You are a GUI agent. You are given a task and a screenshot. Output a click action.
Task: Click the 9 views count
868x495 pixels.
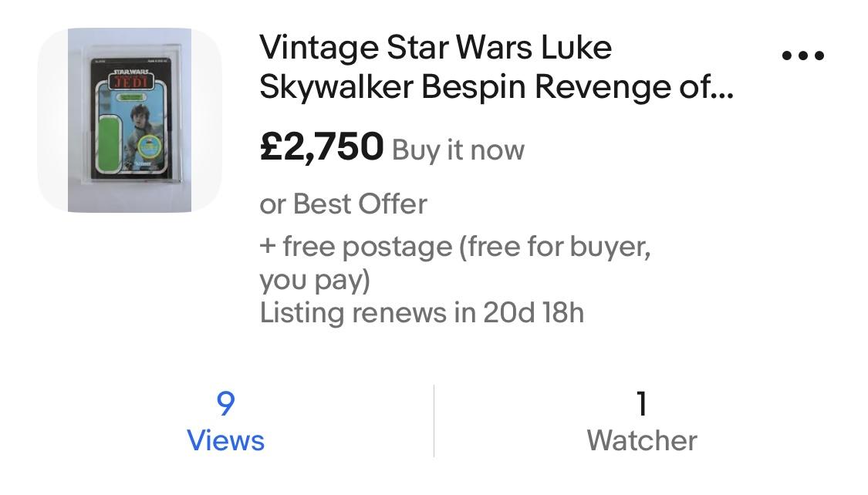[x=225, y=402]
